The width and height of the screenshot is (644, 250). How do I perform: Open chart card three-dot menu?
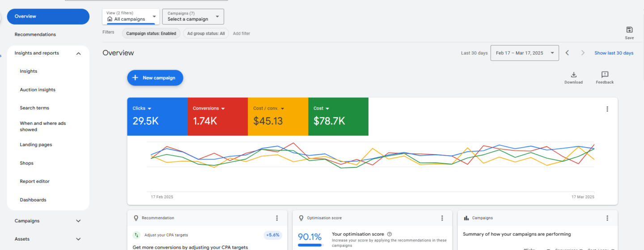607,109
